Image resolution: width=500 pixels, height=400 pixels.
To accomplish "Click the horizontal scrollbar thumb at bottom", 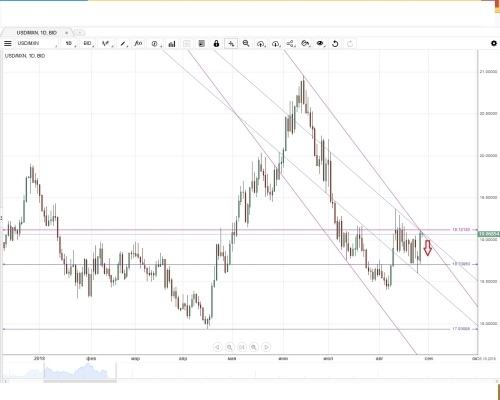I will tap(80, 381).
